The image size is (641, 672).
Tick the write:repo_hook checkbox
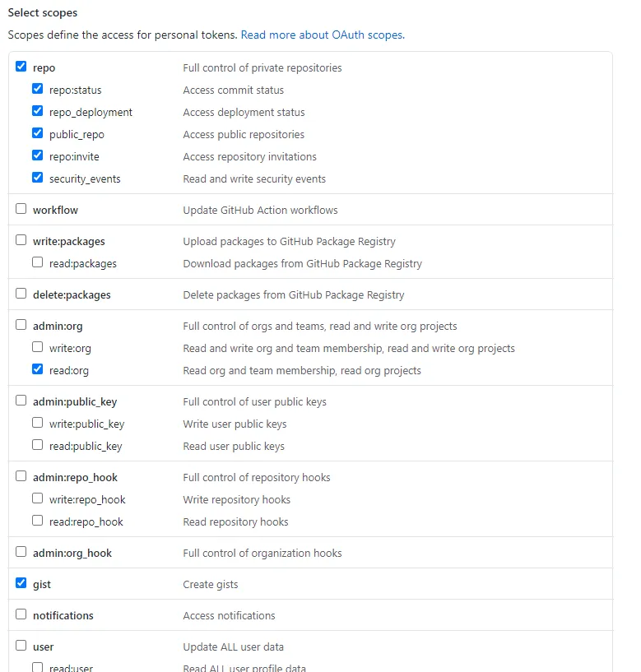(x=38, y=499)
